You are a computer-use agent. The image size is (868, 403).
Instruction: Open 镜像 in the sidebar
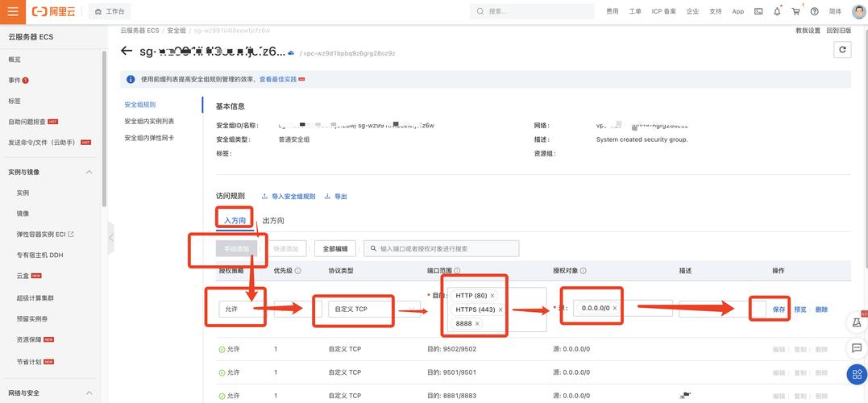click(x=23, y=214)
